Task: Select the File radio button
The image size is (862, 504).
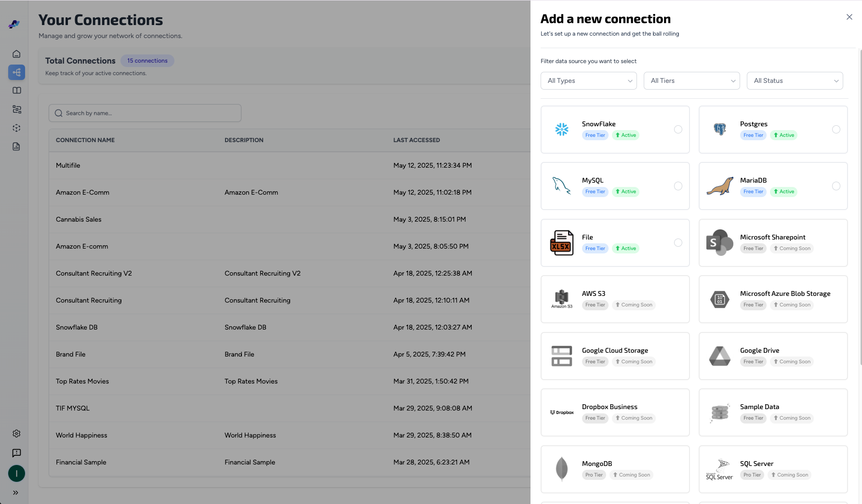Action: pos(678,242)
